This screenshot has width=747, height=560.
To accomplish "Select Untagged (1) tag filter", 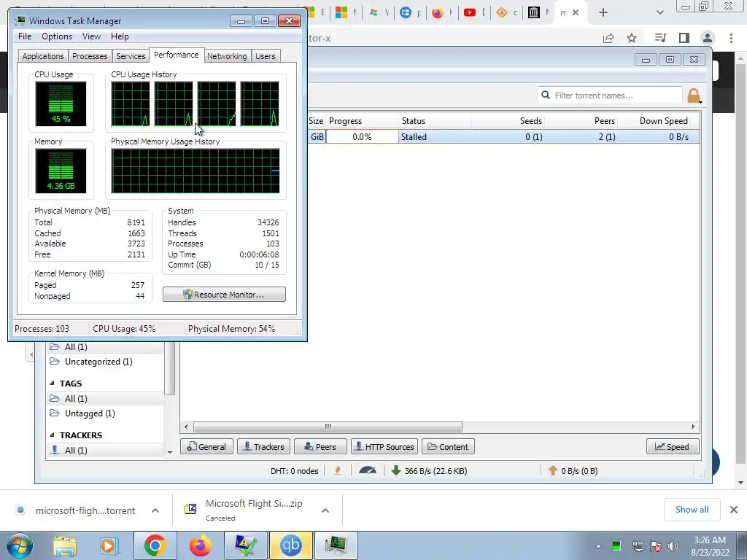I will tap(90, 413).
